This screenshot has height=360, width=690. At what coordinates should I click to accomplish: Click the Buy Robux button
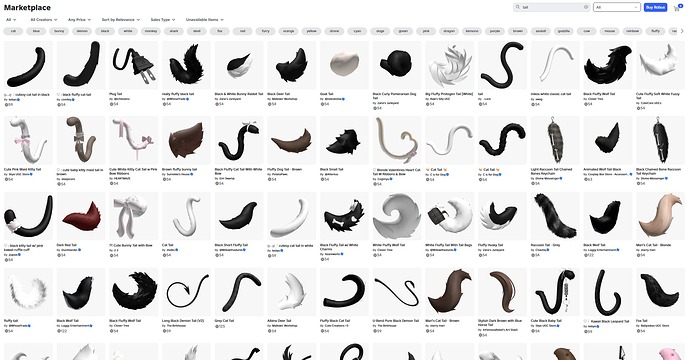(655, 7)
